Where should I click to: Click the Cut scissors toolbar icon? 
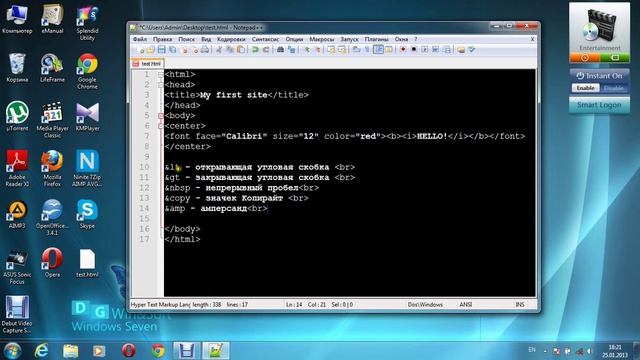(x=220, y=49)
